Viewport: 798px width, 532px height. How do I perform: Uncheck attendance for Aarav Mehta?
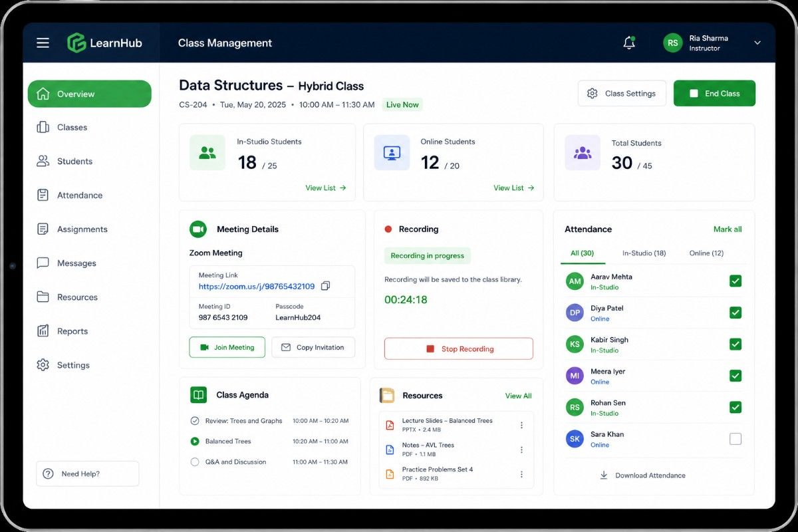tap(735, 281)
